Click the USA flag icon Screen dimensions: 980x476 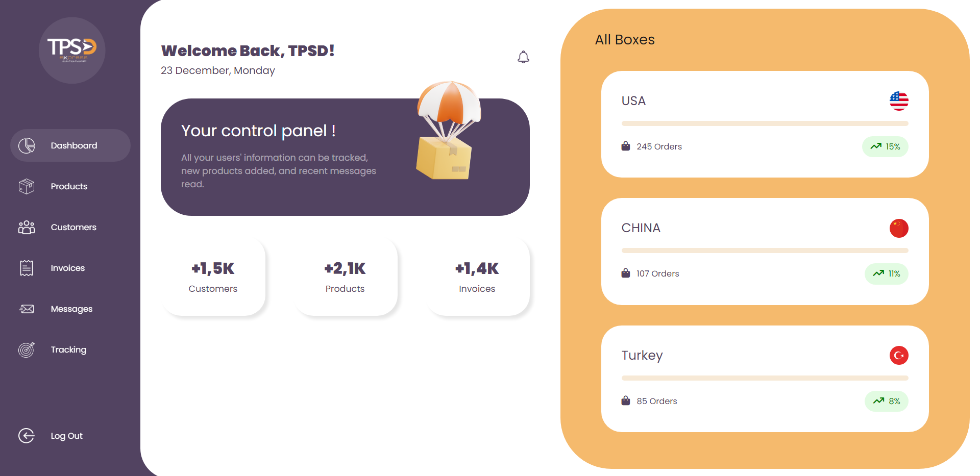click(899, 101)
